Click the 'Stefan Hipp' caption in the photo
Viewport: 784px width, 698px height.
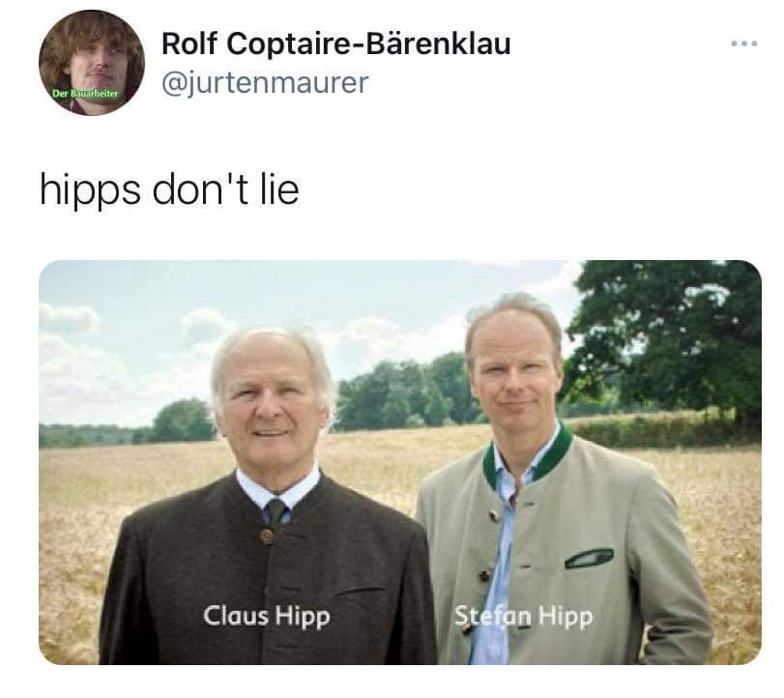[524, 616]
